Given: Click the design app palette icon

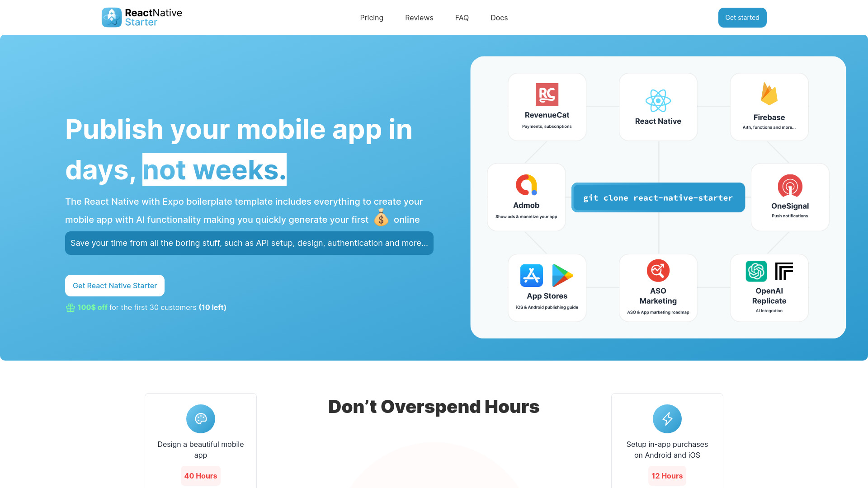Looking at the screenshot, I should 200,419.
